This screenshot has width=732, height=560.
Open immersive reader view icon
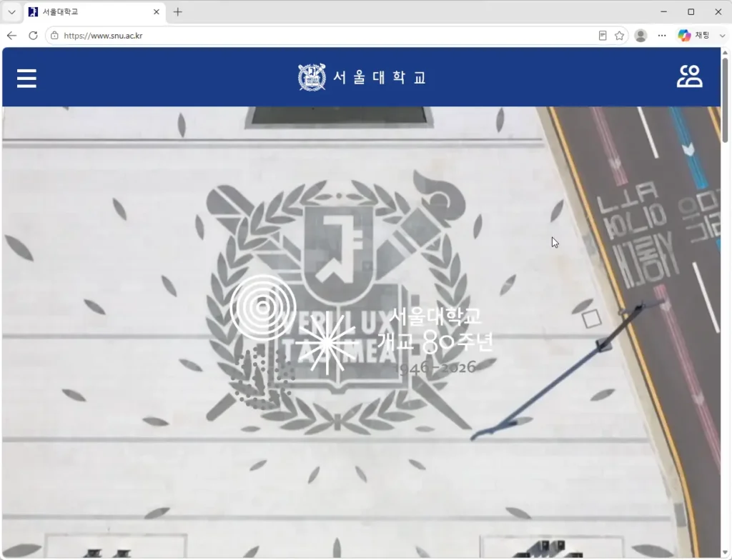point(603,36)
